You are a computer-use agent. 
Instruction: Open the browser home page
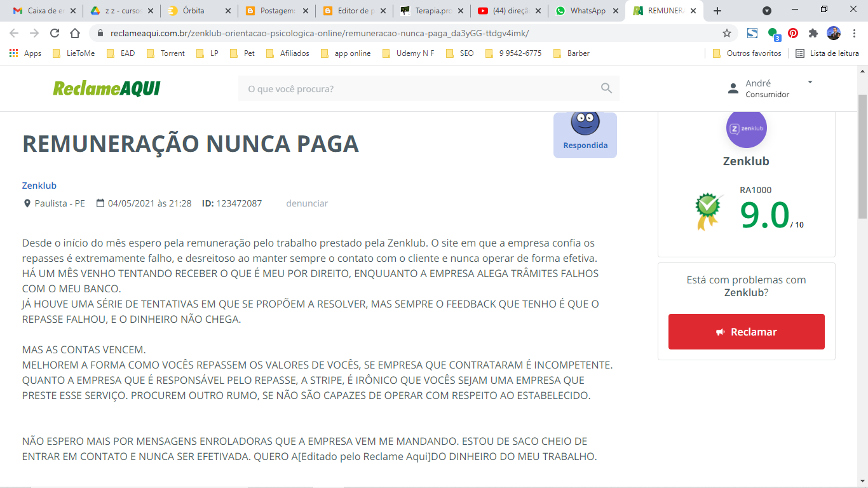point(75,33)
